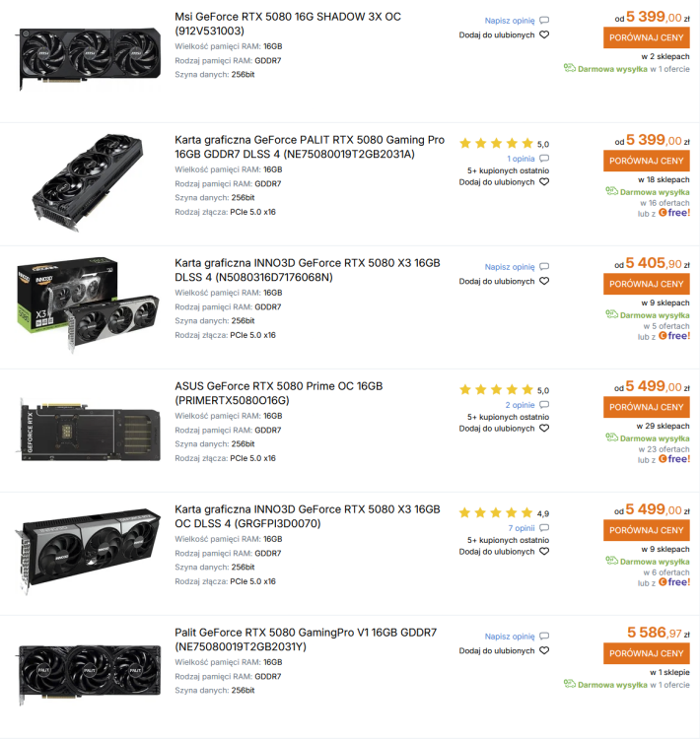Write a review for Palit GamingPro V1
Screen dimensions: 700x739
[510, 637]
